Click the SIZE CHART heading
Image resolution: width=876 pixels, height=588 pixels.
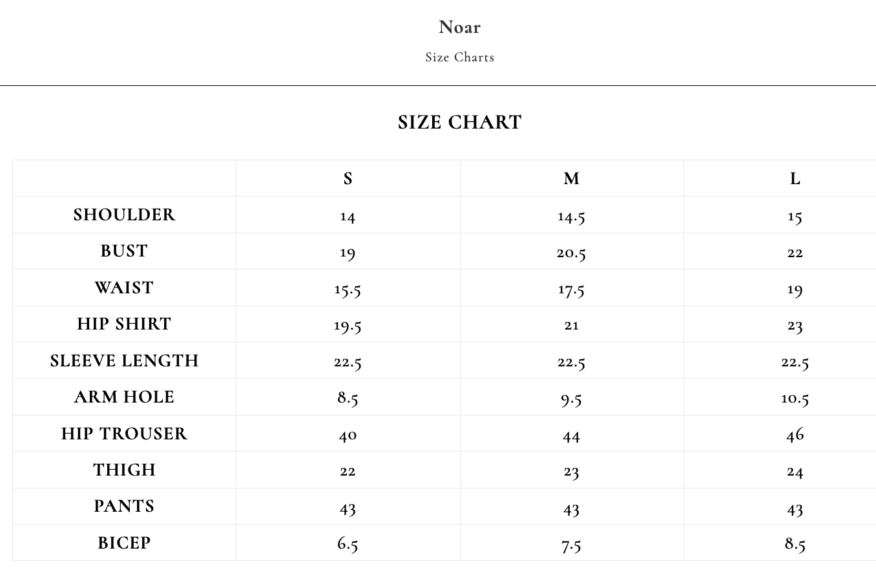tap(459, 122)
